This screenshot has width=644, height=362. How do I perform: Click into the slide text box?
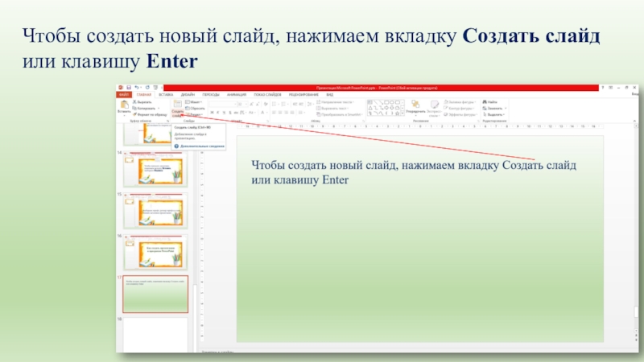coord(414,172)
